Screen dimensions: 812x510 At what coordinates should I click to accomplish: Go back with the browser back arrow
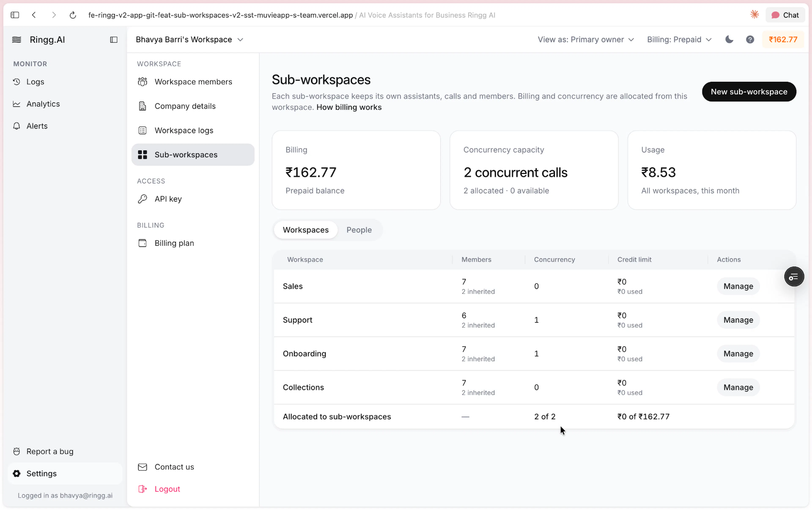pyautogui.click(x=34, y=15)
